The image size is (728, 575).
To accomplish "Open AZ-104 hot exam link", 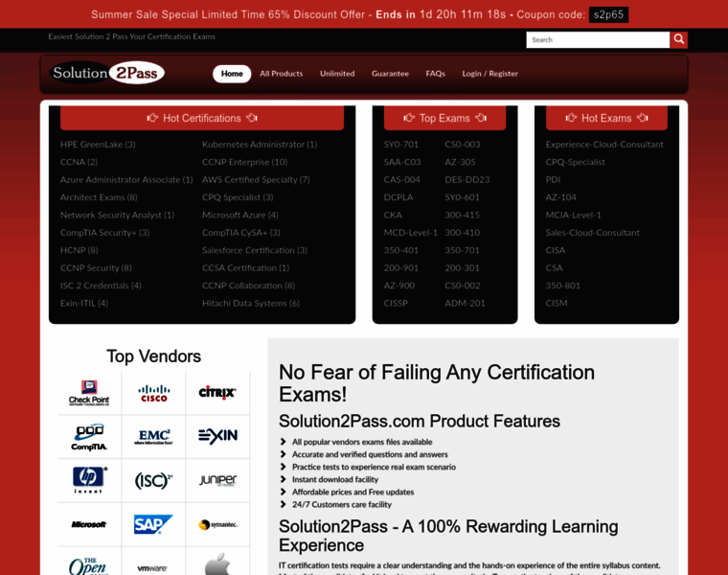I will (561, 197).
